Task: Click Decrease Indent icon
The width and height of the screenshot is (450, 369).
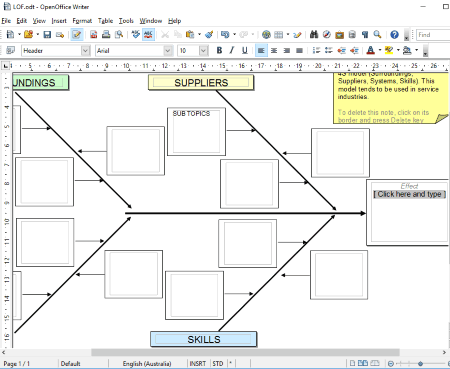Action: (x=341, y=50)
